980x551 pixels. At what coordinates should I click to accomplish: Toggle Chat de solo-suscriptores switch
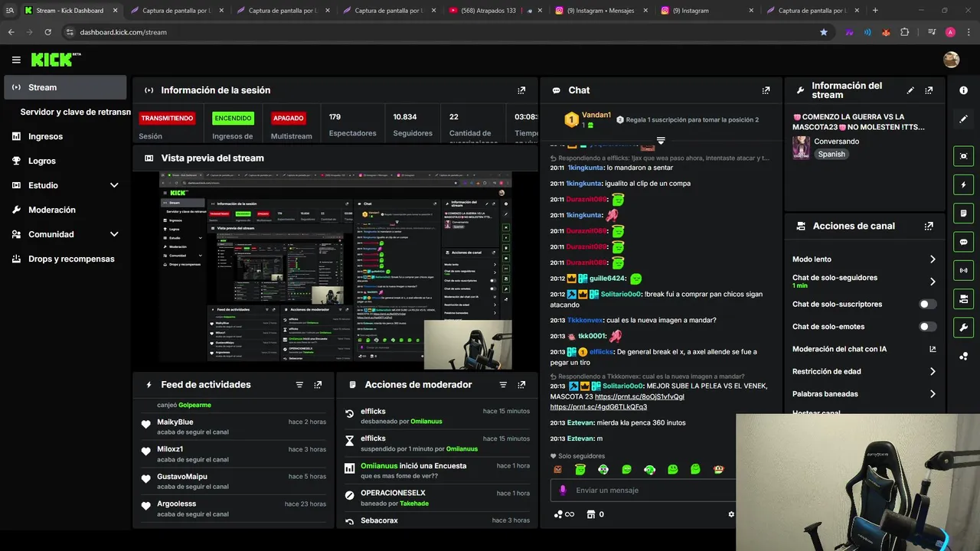click(x=928, y=305)
